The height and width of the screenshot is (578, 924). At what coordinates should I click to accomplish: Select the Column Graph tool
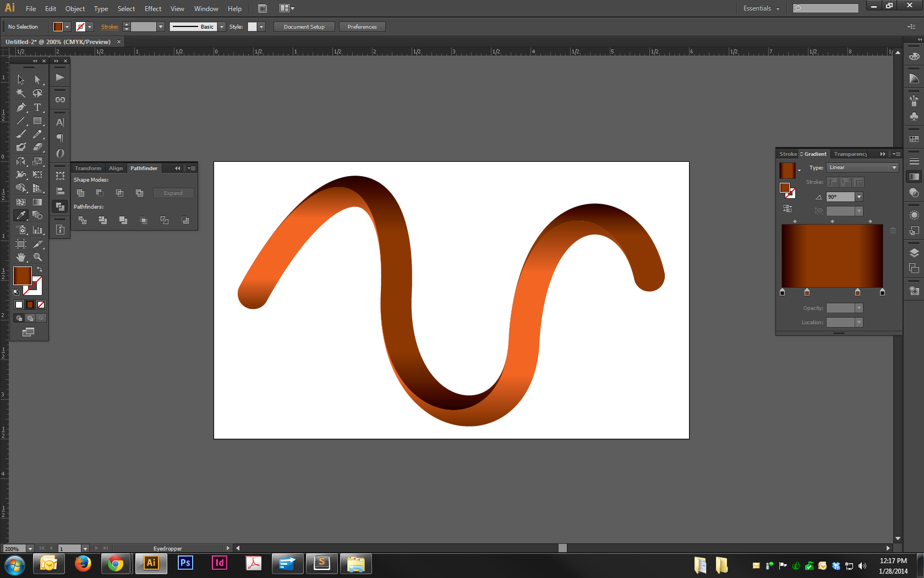pos(37,230)
